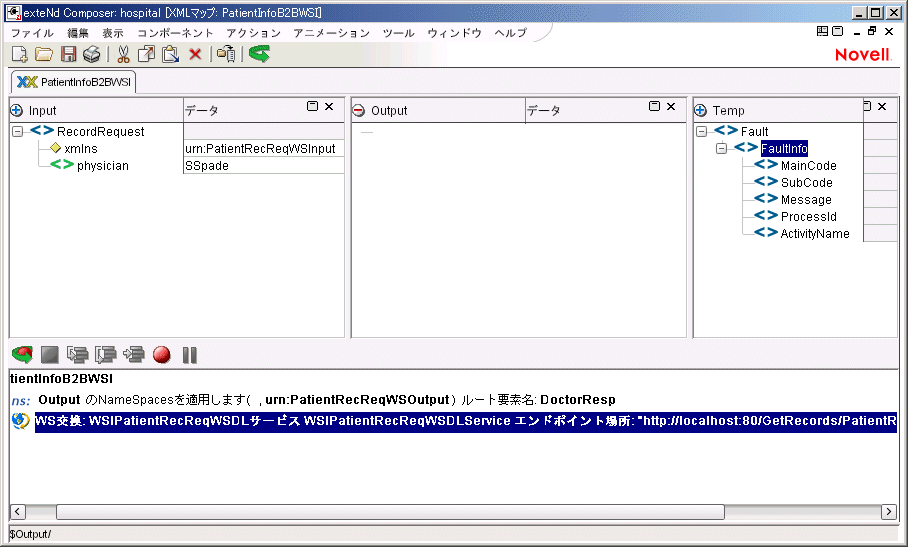Select the ActivityName element
Screen dimensions: 908x547
815,234
